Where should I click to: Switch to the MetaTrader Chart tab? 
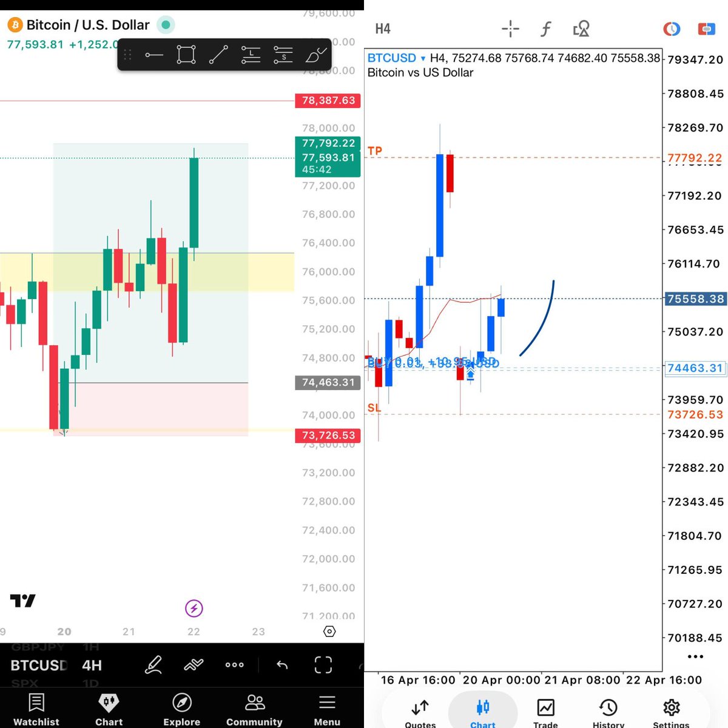coord(483,712)
